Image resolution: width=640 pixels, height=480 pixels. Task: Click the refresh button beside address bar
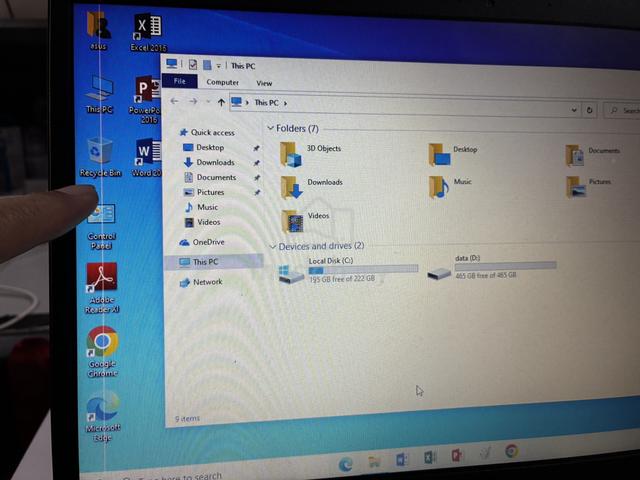click(x=589, y=110)
